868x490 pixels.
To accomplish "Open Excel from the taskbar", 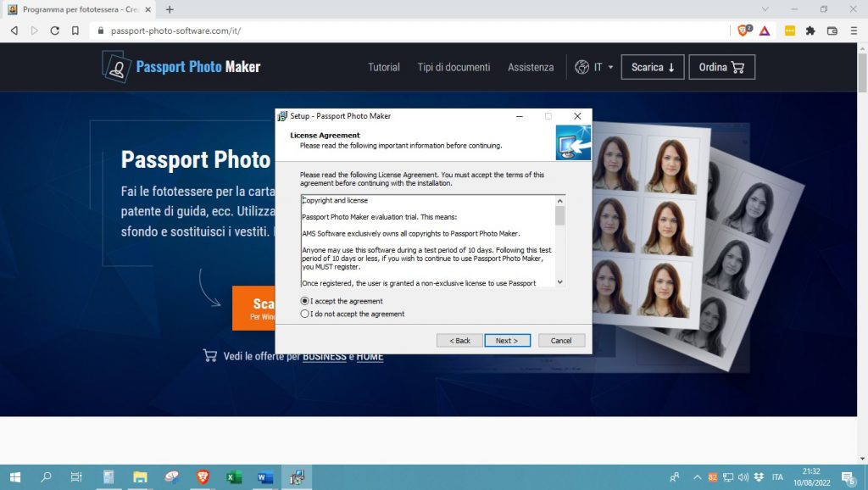I will 234,477.
